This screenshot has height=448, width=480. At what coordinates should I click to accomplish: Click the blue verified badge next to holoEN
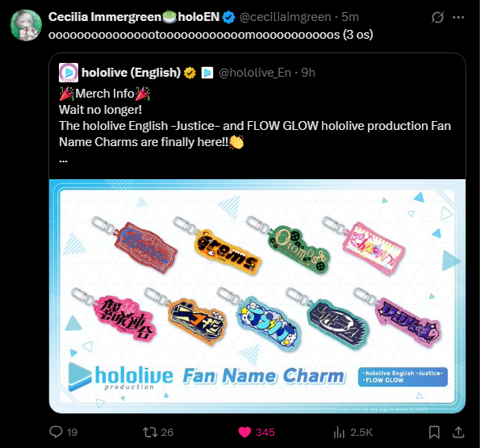click(x=228, y=17)
